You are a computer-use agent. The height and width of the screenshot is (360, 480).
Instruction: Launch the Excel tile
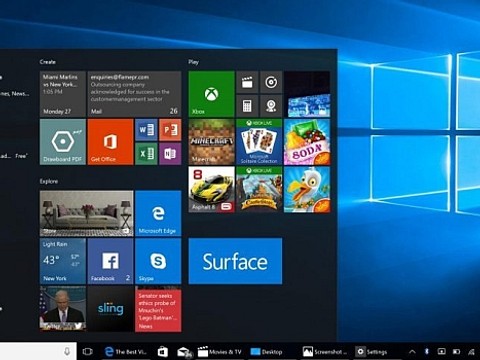146,154
